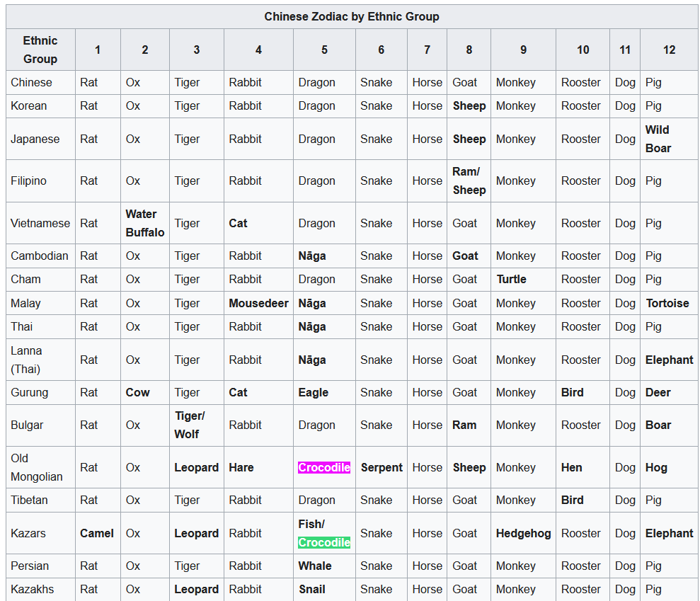Select 'Snail' in the Kazakhs row
Screen dimensions: 700x601
(312, 589)
